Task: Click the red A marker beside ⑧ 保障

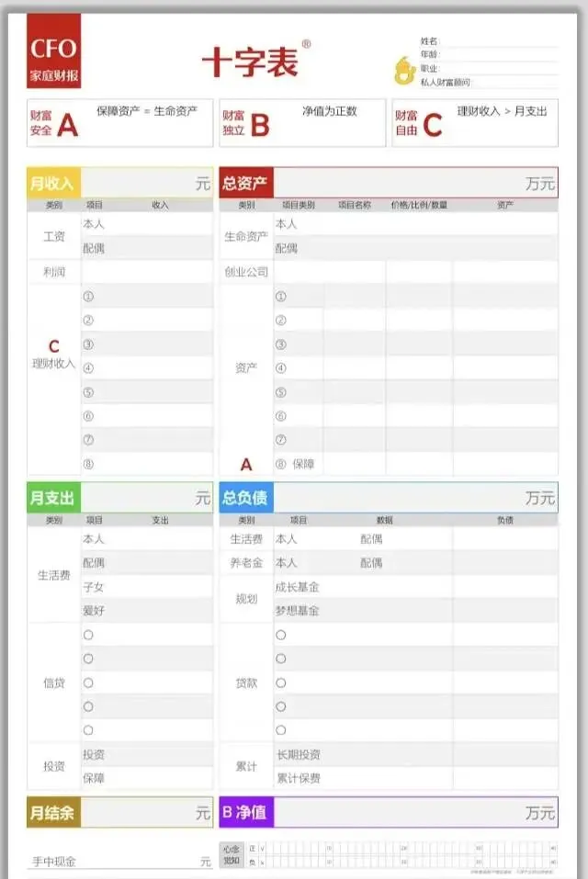Action: [246, 464]
